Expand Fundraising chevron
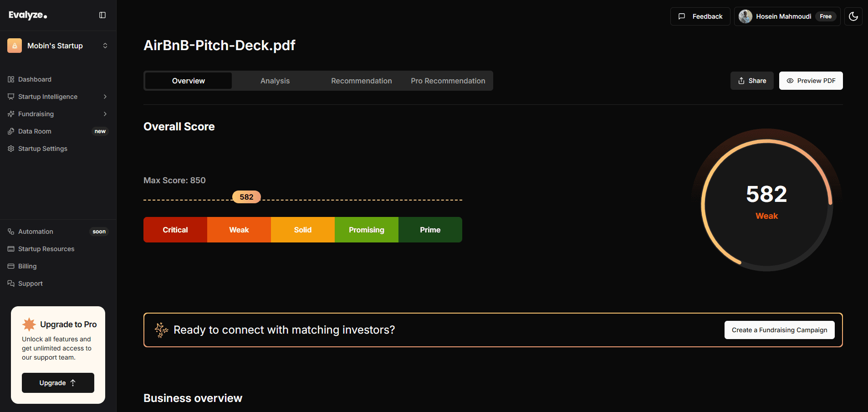This screenshot has width=868, height=412. pyautogui.click(x=105, y=114)
